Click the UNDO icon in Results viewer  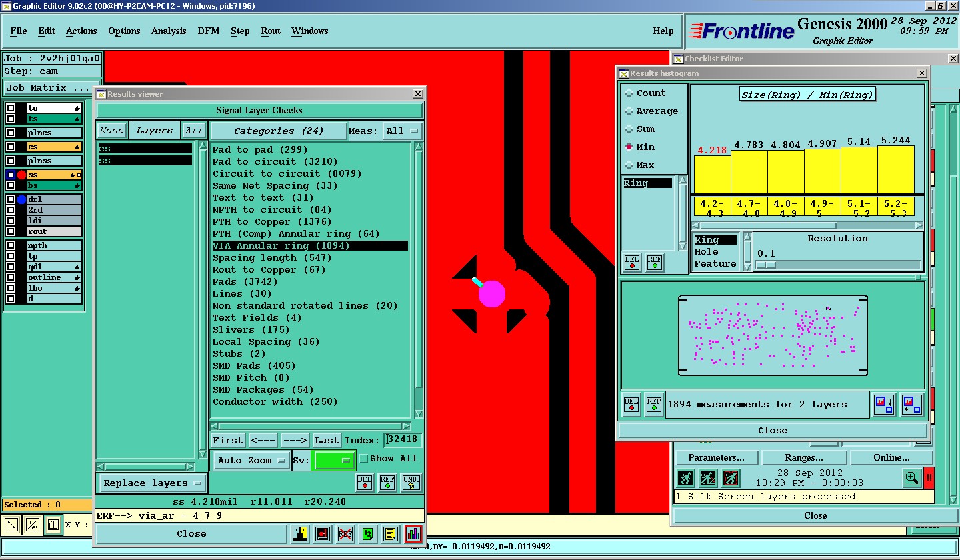(x=412, y=482)
